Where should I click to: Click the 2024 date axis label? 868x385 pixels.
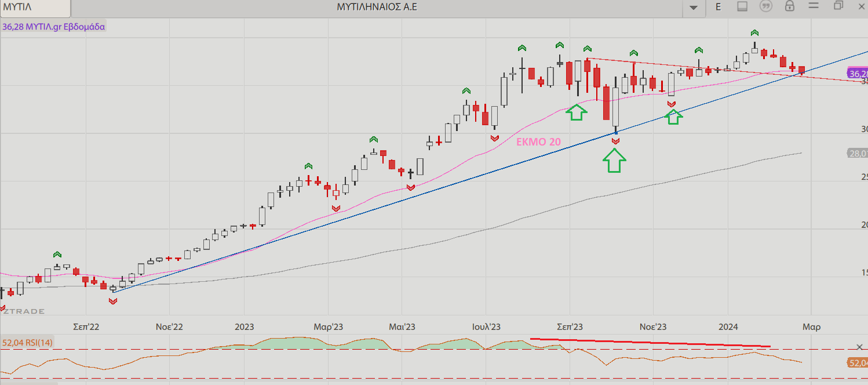[x=728, y=327]
